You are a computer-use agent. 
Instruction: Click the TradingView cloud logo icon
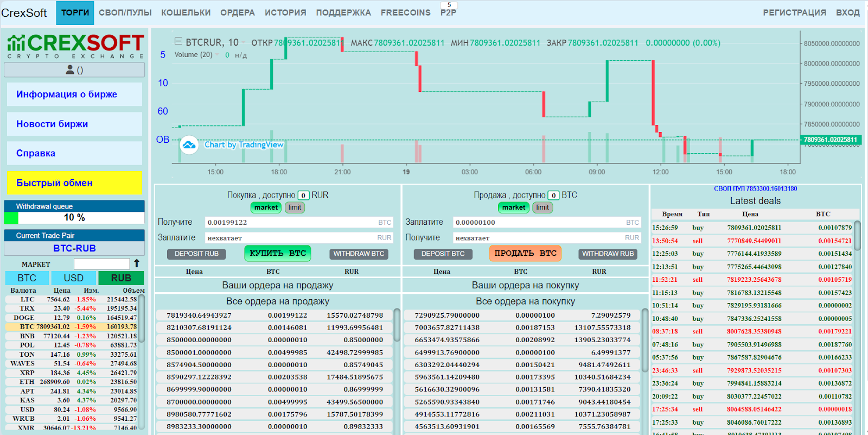point(189,145)
